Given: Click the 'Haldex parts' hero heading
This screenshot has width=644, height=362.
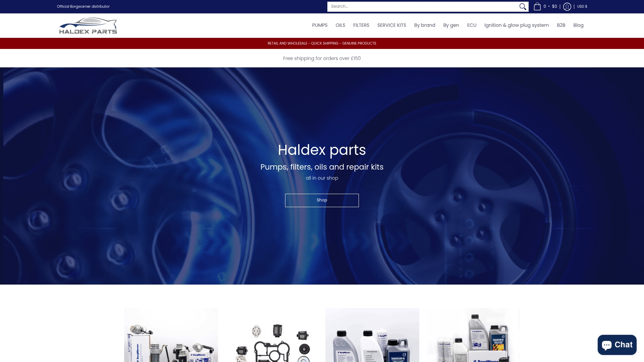Looking at the screenshot, I should (x=322, y=150).
